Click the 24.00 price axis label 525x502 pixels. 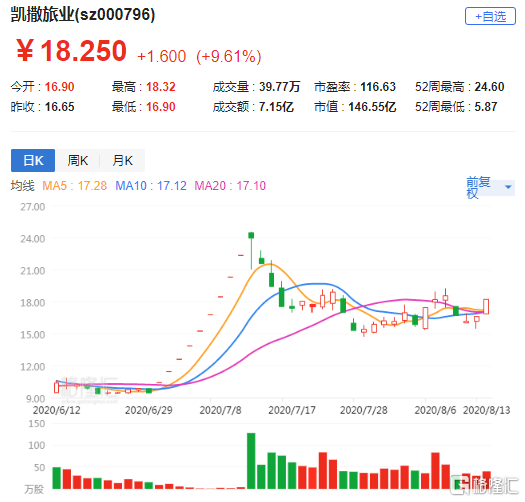click(x=32, y=239)
